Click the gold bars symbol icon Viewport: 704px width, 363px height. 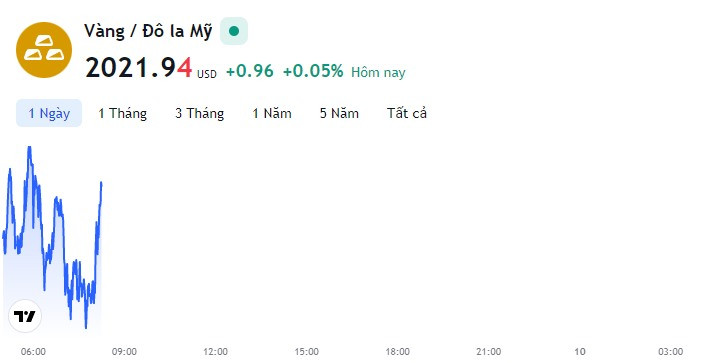tap(44, 50)
